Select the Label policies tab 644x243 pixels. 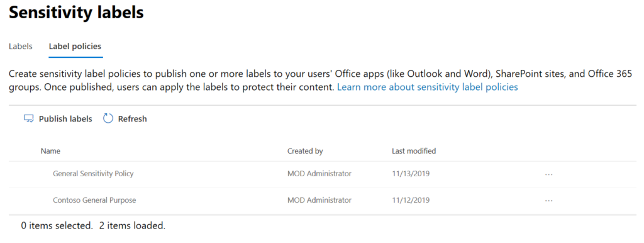(75, 47)
